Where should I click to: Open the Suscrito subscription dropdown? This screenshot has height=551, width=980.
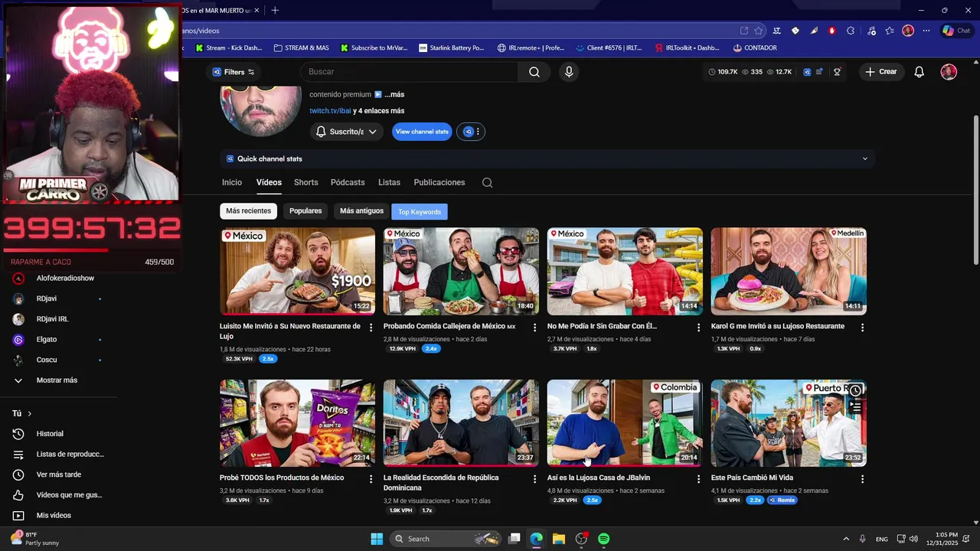click(347, 132)
